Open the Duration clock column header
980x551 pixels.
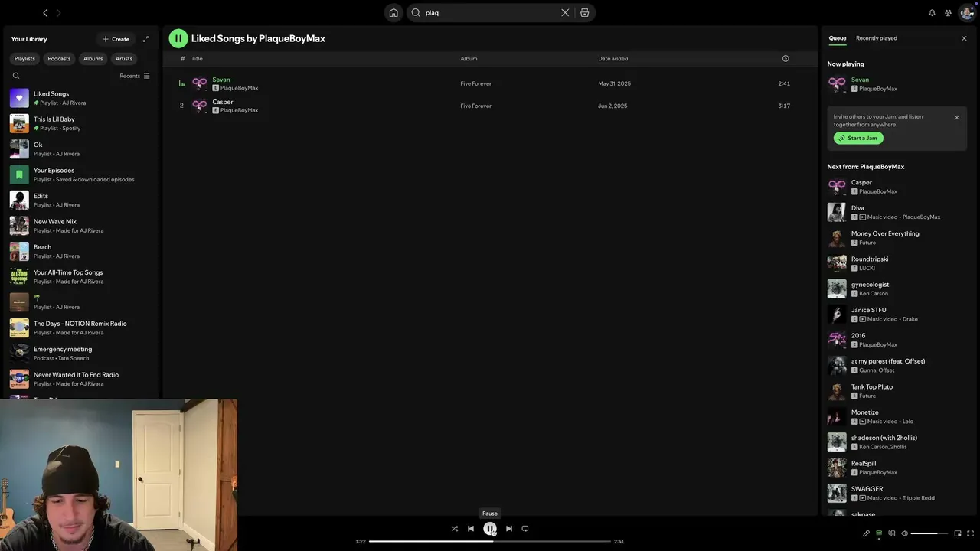point(785,59)
